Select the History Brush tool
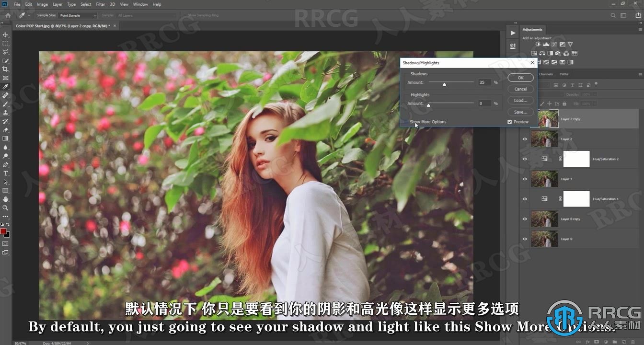This screenshot has width=644, height=345. pyautogui.click(x=6, y=121)
